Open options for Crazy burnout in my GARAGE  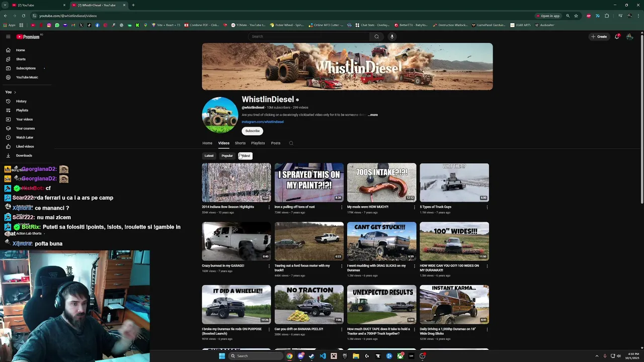[269, 266]
